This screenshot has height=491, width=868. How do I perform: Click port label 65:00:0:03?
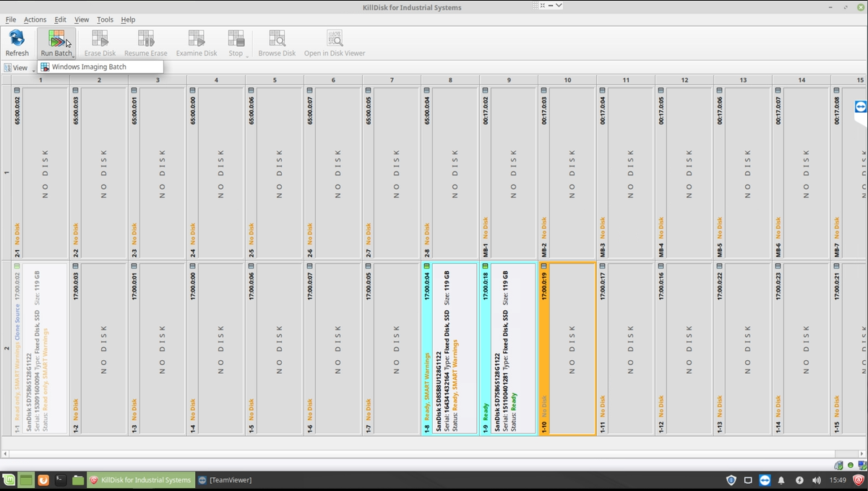tap(76, 110)
